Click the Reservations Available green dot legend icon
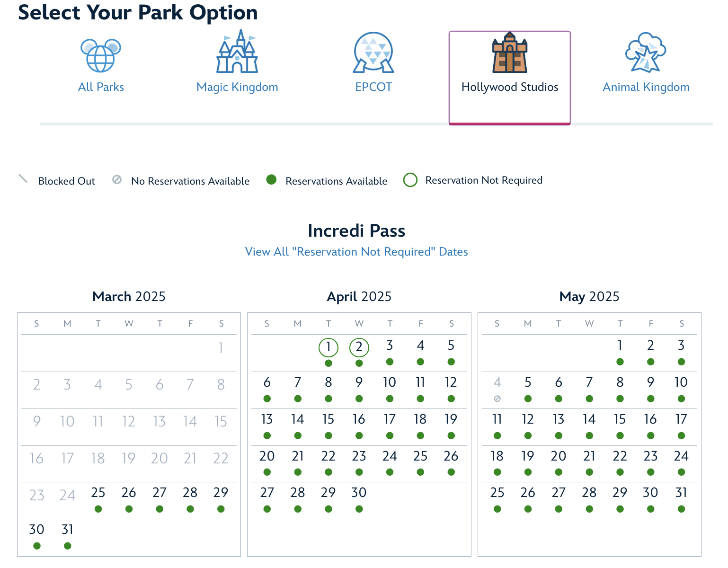The image size is (728, 568). [271, 180]
